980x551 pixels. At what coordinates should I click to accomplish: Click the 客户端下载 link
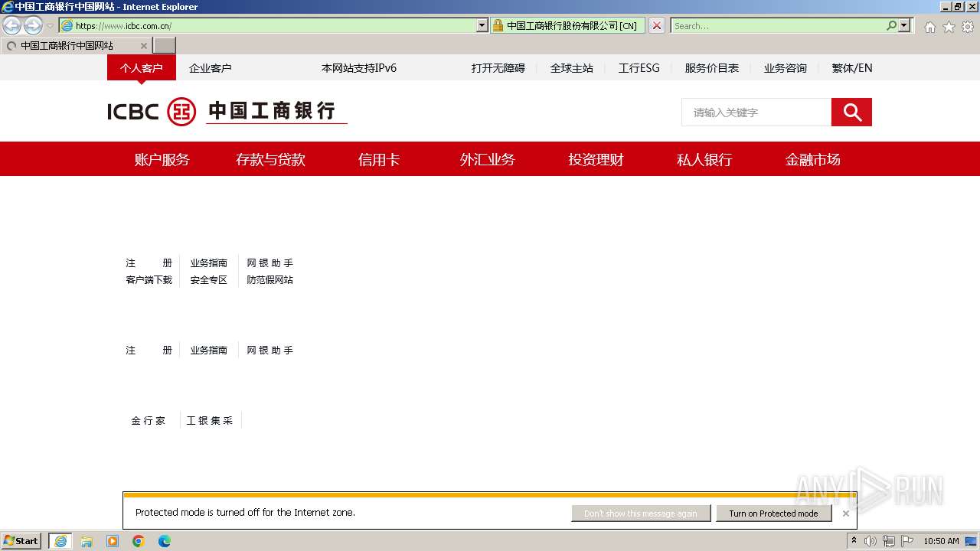pos(149,280)
